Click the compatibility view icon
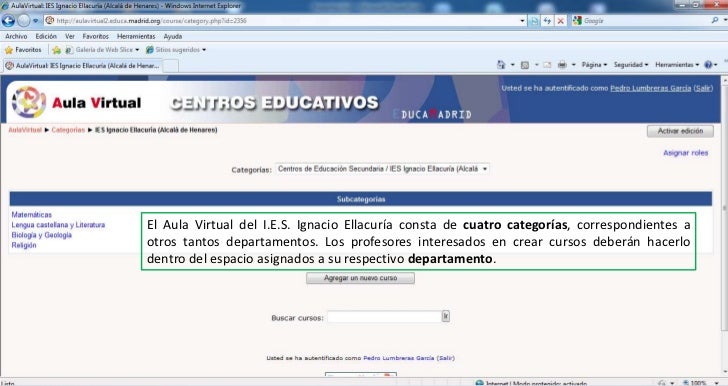 [x=534, y=21]
